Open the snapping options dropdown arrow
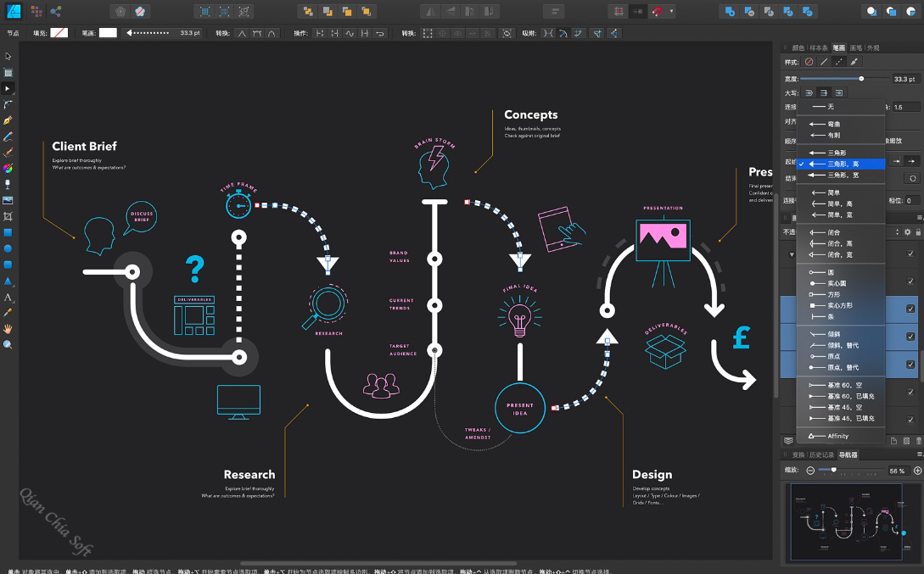The height and width of the screenshot is (574, 924). [671, 11]
